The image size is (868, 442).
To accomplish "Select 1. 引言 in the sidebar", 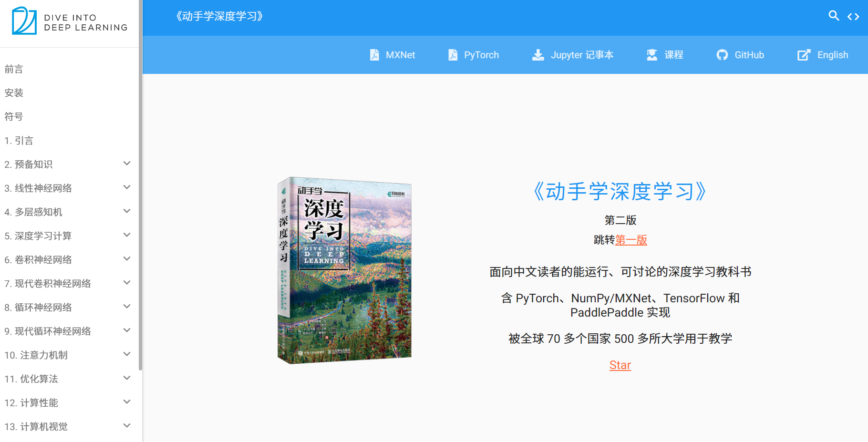I will [x=19, y=140].
